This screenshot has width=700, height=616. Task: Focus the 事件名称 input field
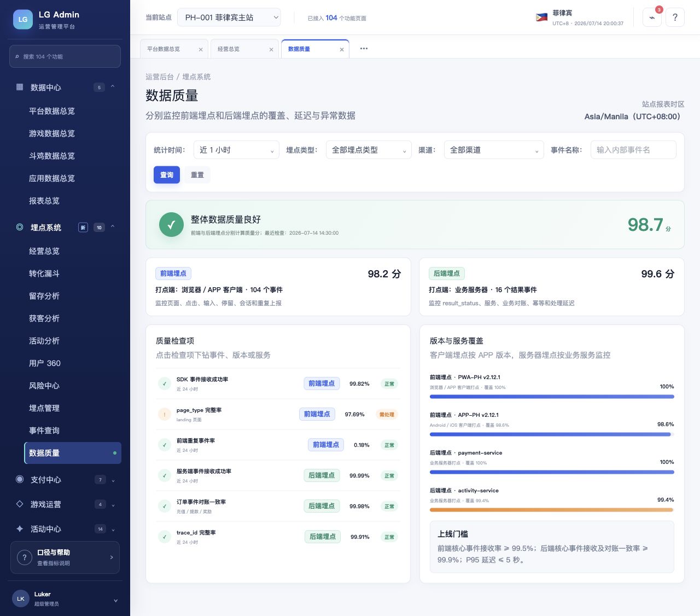tap(633, 150)
